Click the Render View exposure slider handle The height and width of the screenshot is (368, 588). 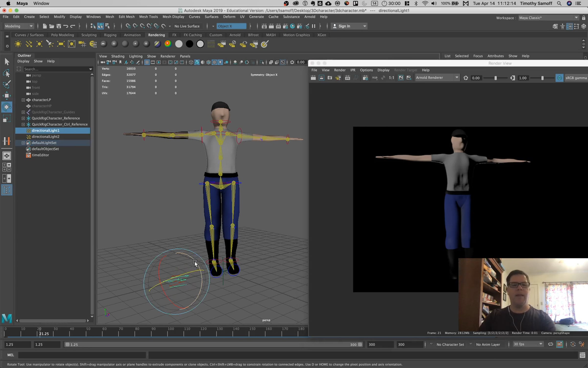496,78
